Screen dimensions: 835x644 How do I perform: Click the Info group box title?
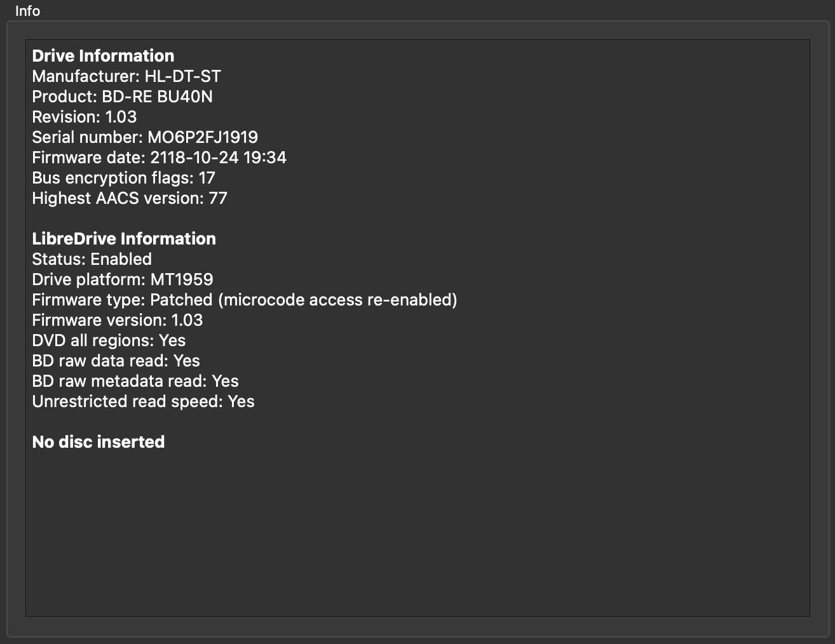tap(27, 11)
